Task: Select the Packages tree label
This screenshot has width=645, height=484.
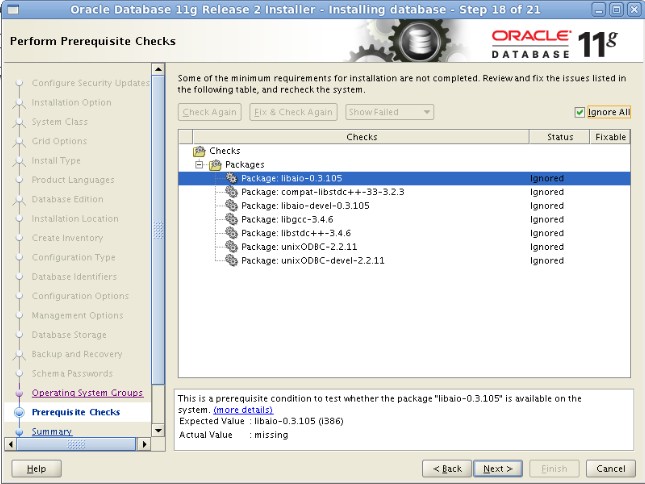Action: tap(245, 165)
